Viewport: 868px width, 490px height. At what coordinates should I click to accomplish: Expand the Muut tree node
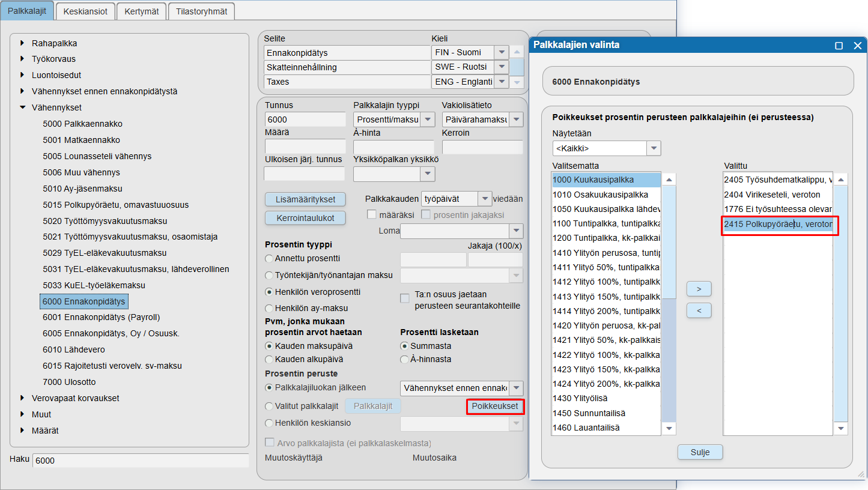(23, 414)
